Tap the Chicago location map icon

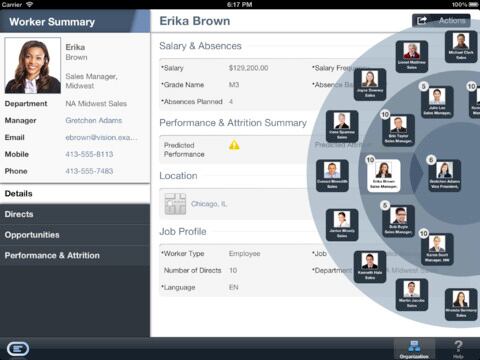pos(175,204)
